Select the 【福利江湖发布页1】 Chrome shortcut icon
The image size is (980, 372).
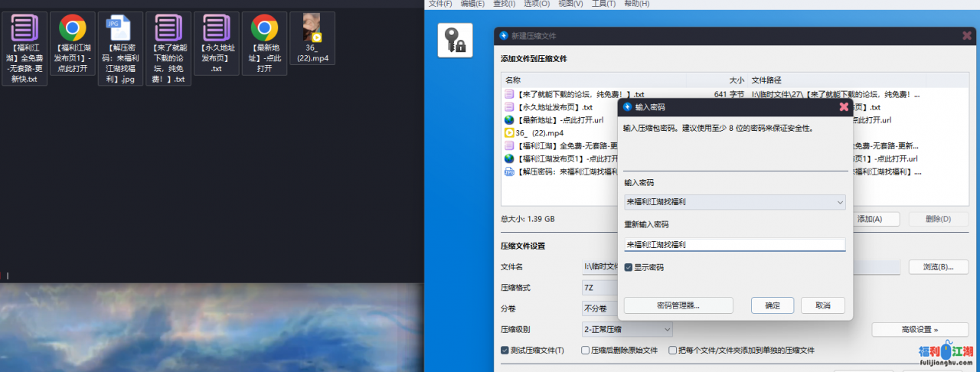tap(73, 29)
